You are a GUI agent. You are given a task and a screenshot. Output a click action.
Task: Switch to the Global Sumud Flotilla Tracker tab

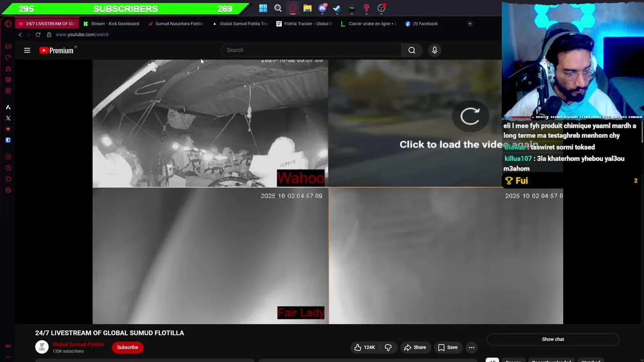[240, 24]
